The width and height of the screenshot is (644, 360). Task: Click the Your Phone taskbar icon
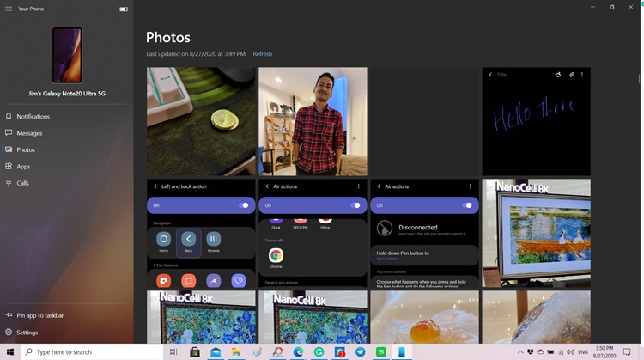coord(402,351)
